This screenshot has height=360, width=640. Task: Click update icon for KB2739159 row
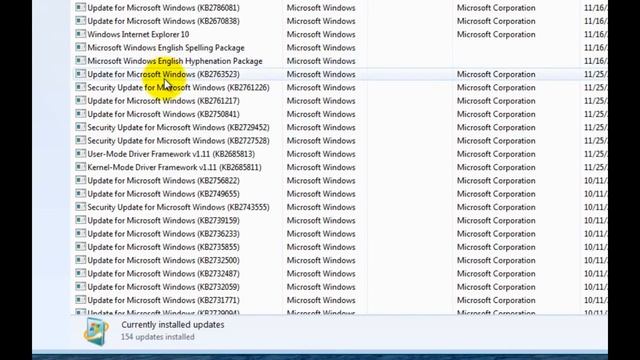(x=80, y=220)
